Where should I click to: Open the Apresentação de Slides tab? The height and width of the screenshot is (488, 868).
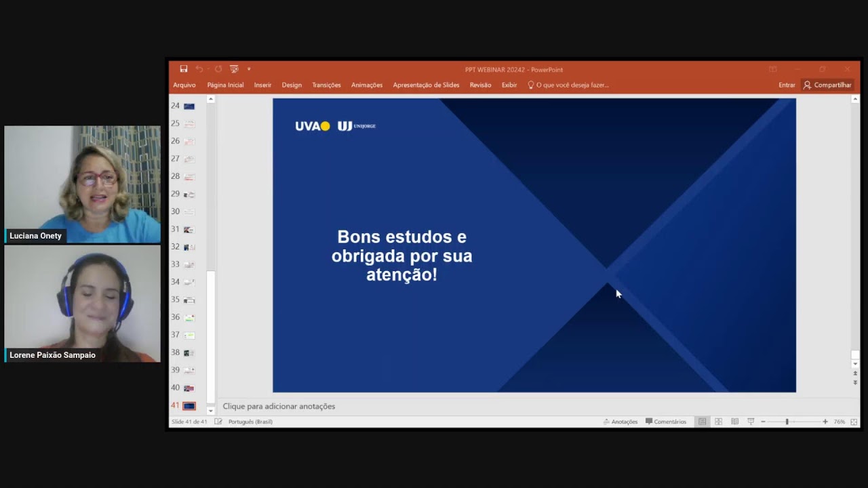pos(426,85)
